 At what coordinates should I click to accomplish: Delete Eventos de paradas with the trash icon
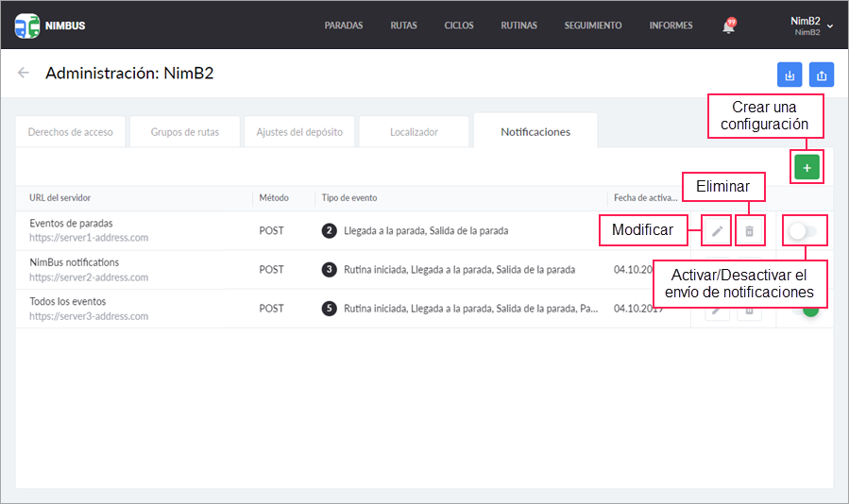pyautogui.click(x=749, y=230)
